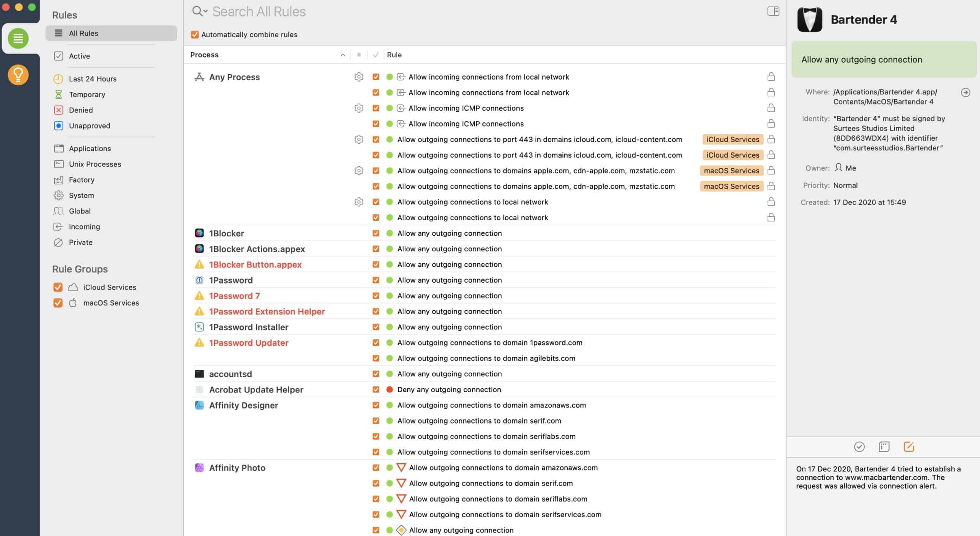The image size is (980, 536).
Task: Click gear icon beside first icloud.com port 443 rule
Action: tap(359, 139)
